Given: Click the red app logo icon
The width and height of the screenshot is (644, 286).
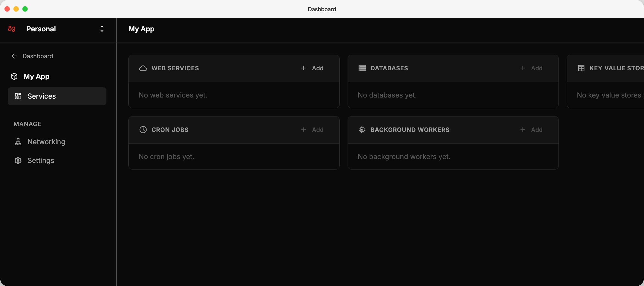Looking at the screenshot, I should [12, 29].
